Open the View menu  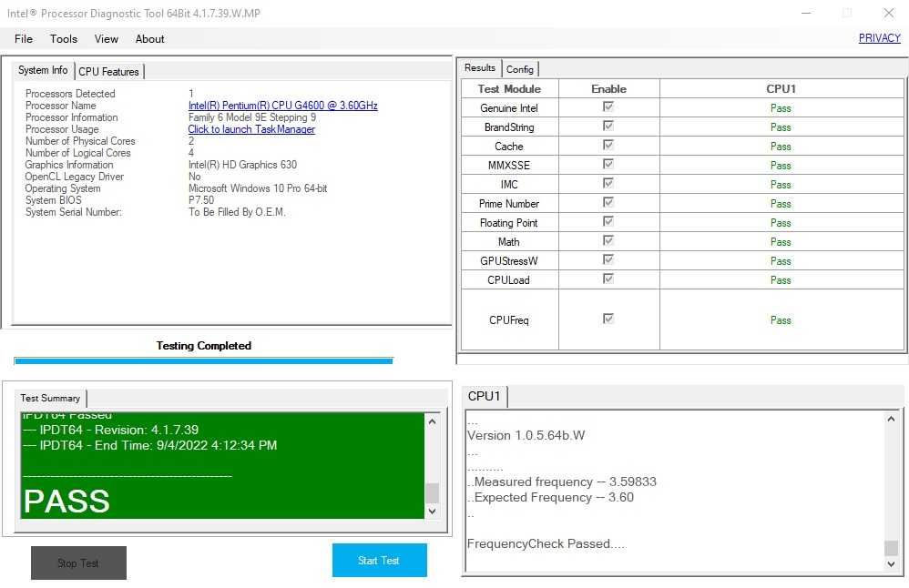106,39
